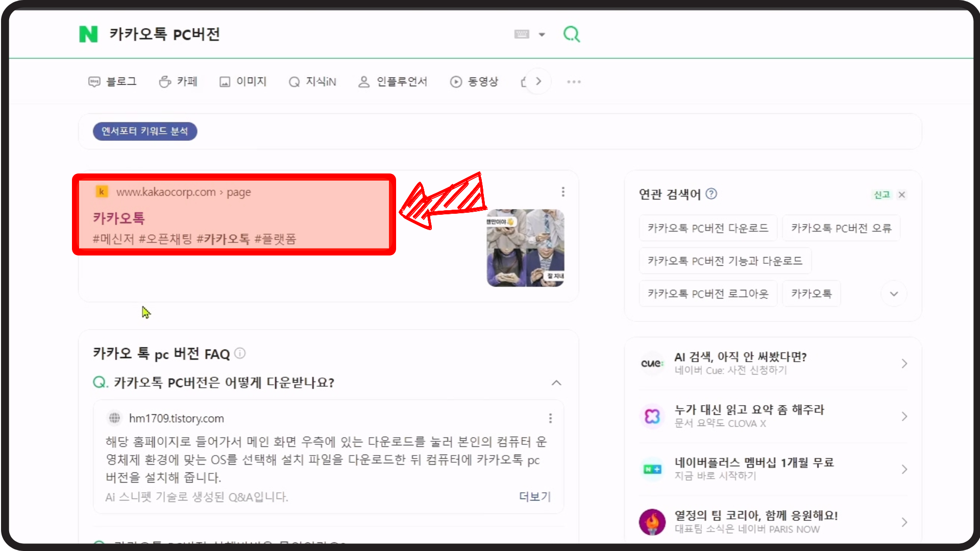Viewport: 980px width, 551px height.
Task: Switch to the 지식iN tab
Action: tap(312, 82)
